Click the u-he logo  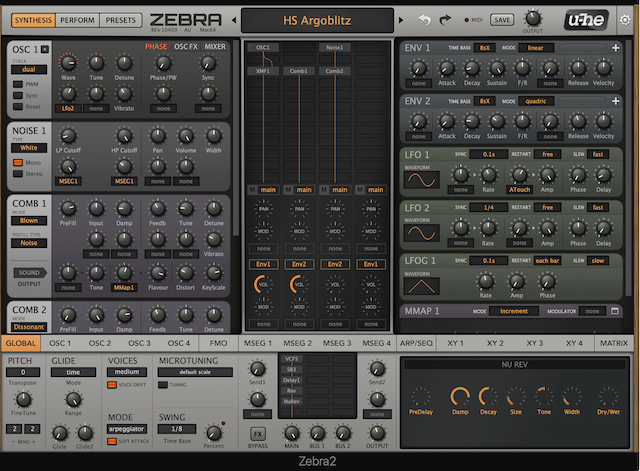click(586, 20)
